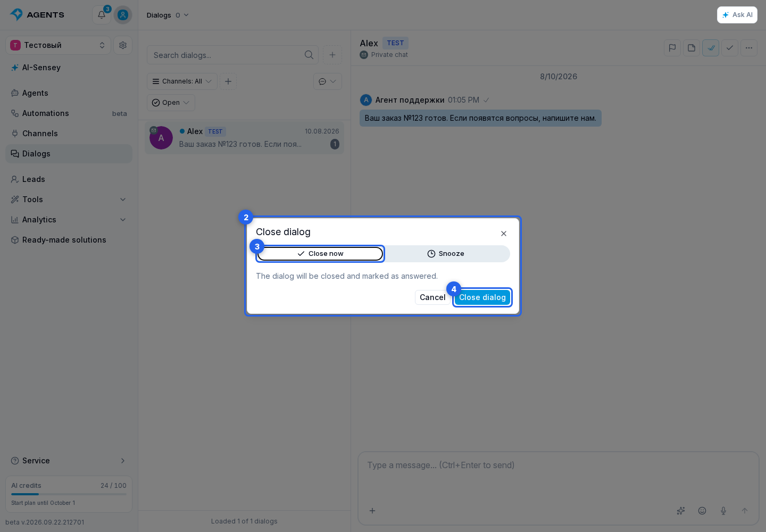Screen dimensions: 766x532
Task: Click the flag icon in the chat header
Action: [x=672, y=48]
